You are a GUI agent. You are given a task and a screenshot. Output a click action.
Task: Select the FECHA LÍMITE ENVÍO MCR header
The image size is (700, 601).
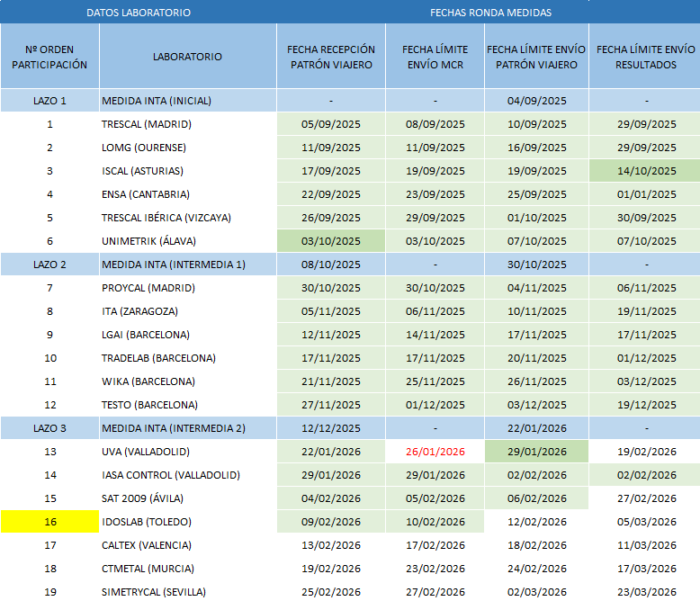point(435,57)
